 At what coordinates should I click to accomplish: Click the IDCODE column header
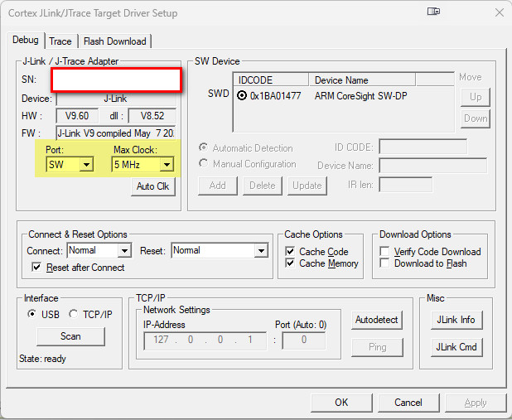pyautogui.click(x=271, y=80)
